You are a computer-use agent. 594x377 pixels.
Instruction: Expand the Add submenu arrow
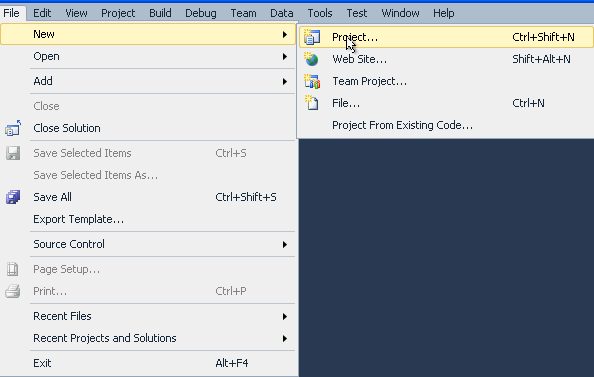[284, 81]
